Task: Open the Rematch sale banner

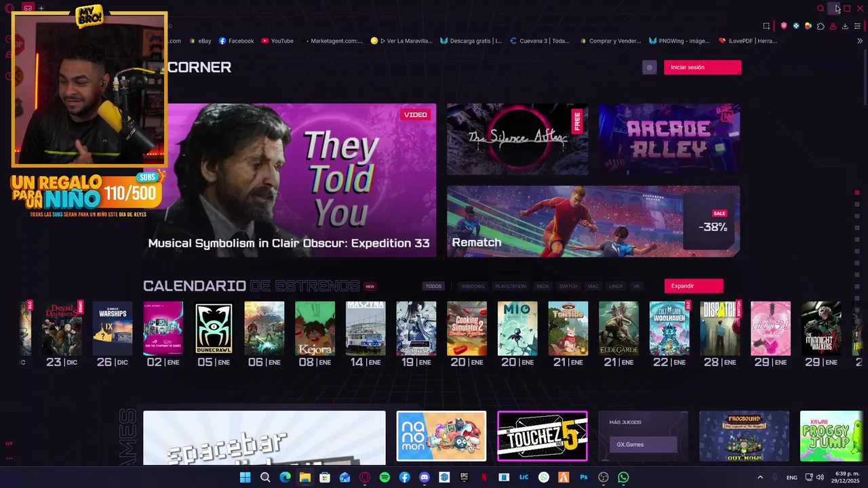Action: click(x=593, y=222)
